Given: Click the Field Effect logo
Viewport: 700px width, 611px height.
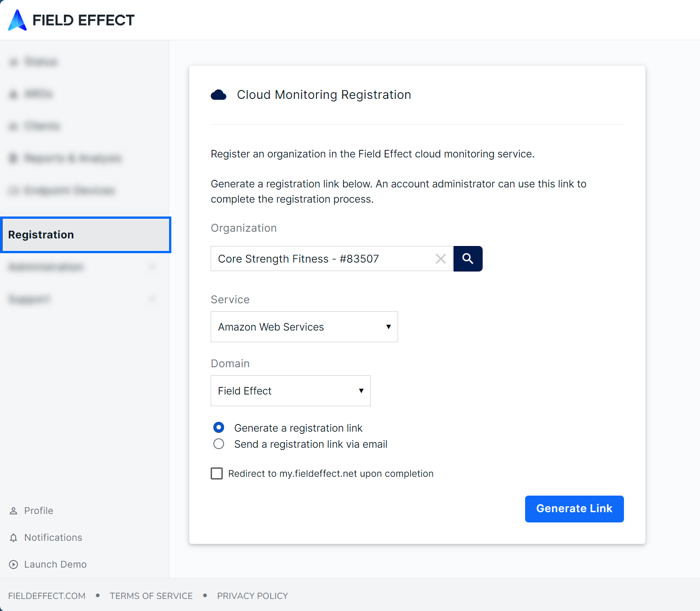Looking at the screenshot, I should pos(72,20).
